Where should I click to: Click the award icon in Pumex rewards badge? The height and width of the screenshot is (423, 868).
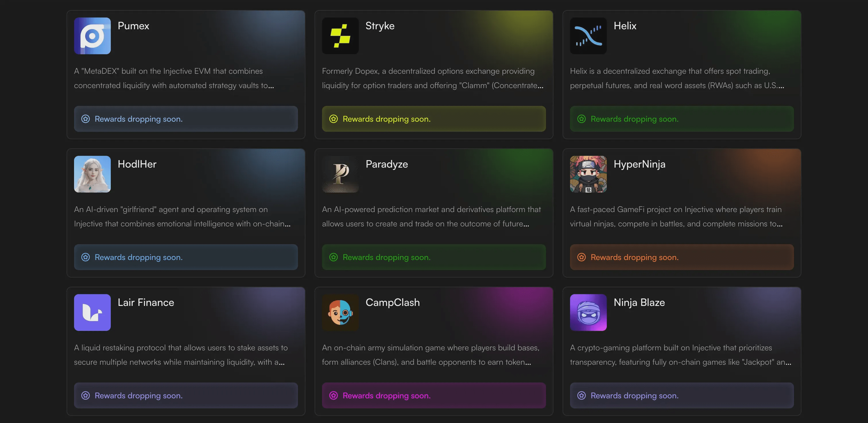click(86, 119)
